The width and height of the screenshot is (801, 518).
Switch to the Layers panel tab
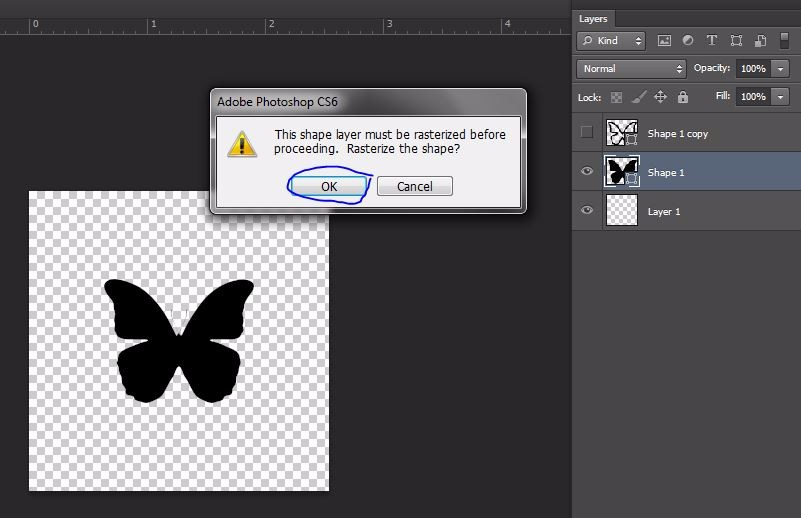pos(593,19)
